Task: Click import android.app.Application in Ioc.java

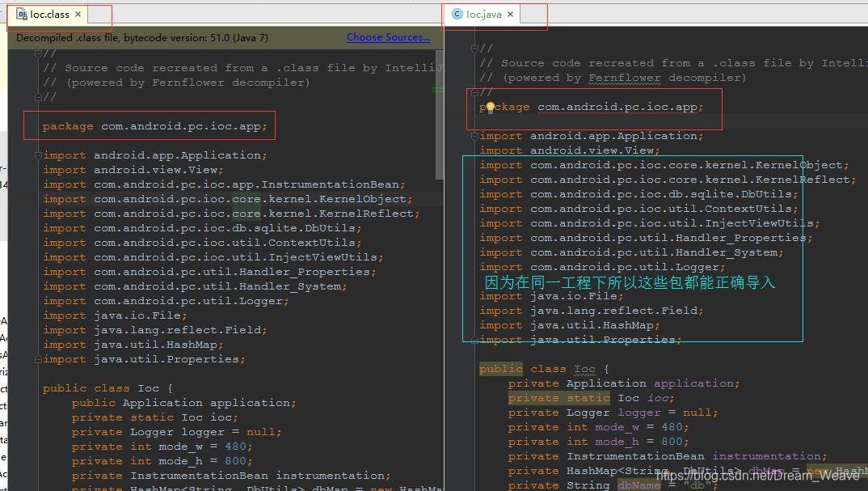Action: pyautogui.click(x=592, y=136)
